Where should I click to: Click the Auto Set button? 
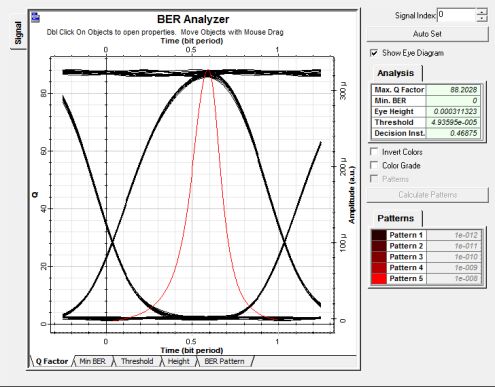pos(427,34)
